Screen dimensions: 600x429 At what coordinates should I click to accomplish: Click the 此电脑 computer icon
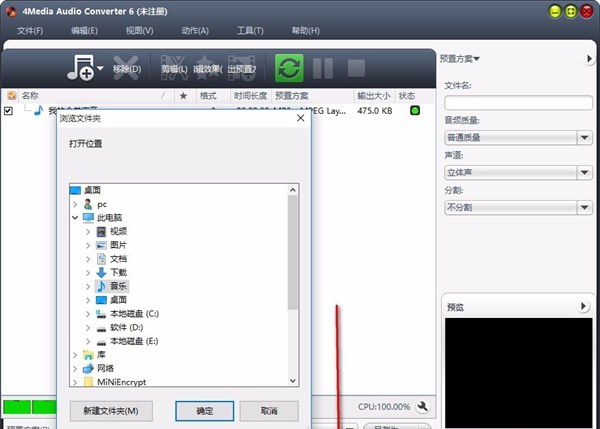tap(88, 218)
